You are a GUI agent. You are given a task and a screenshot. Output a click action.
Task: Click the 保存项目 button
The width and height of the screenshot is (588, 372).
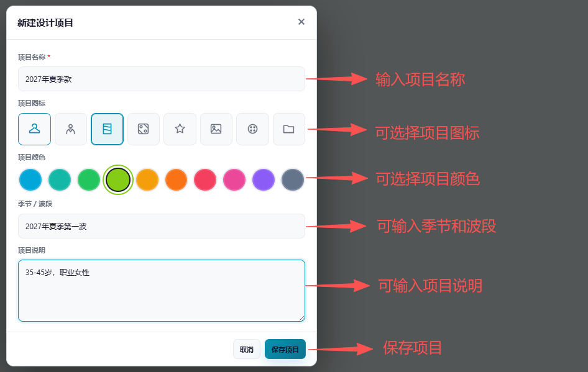click(285, 349)
